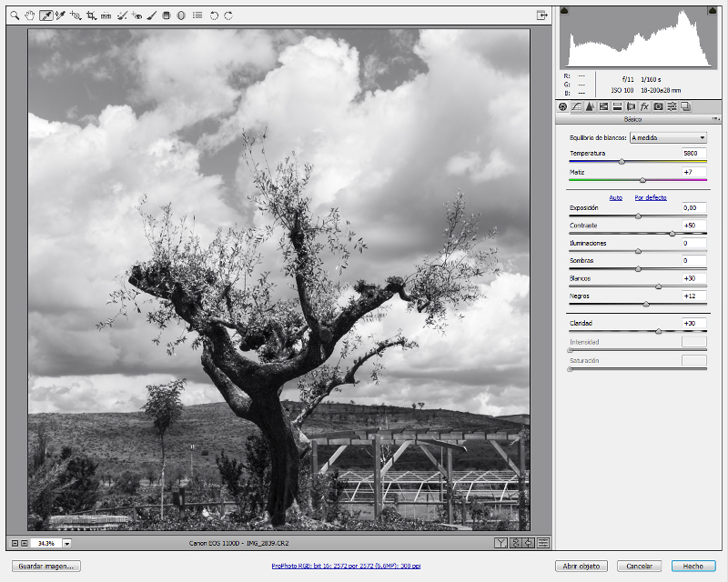Switch to the HSL / Grayscale tab
This screenshot has height=582, width=728.
pyautogui.click(x=603, y=106)
